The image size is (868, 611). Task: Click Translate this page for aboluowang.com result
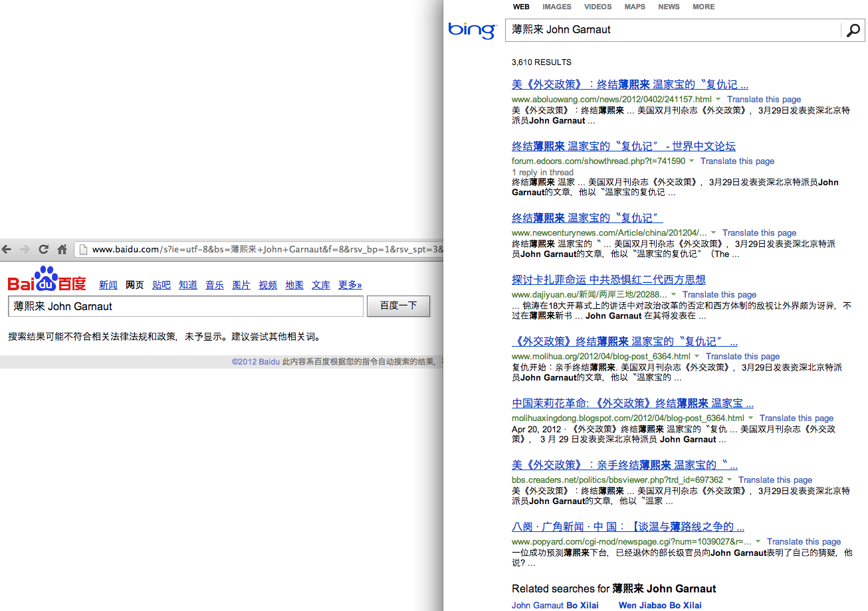[x=764, y=99]
